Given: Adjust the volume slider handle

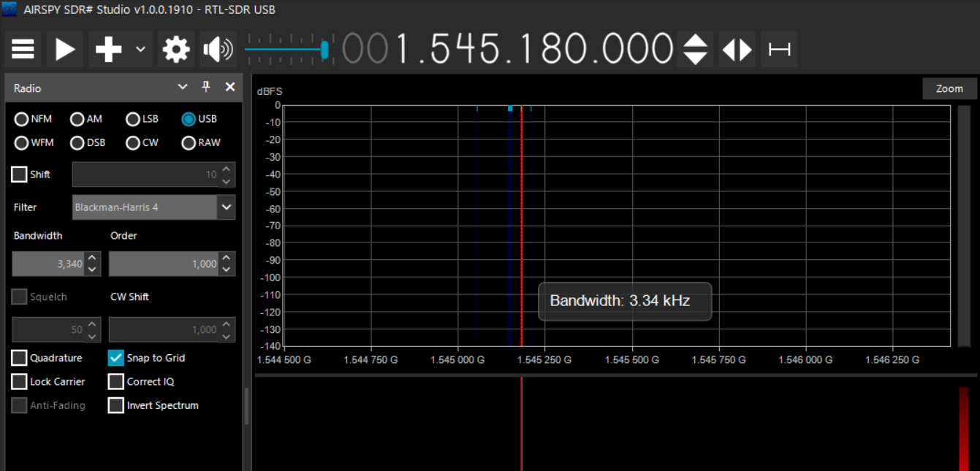Looking at the screenshot, I should pos(324,50).
